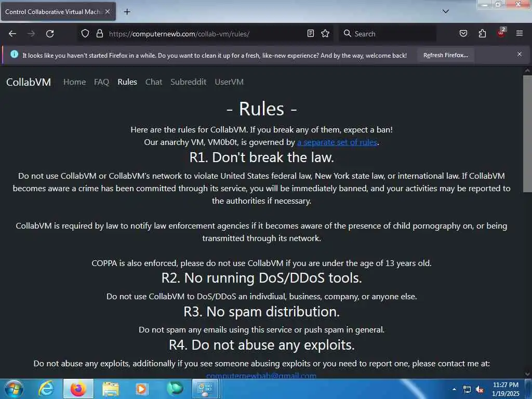The height and width of the screenshot is (399, 532).
Task: Follow the 'a separate set of rules' link
Action: (x=337, y=142)
